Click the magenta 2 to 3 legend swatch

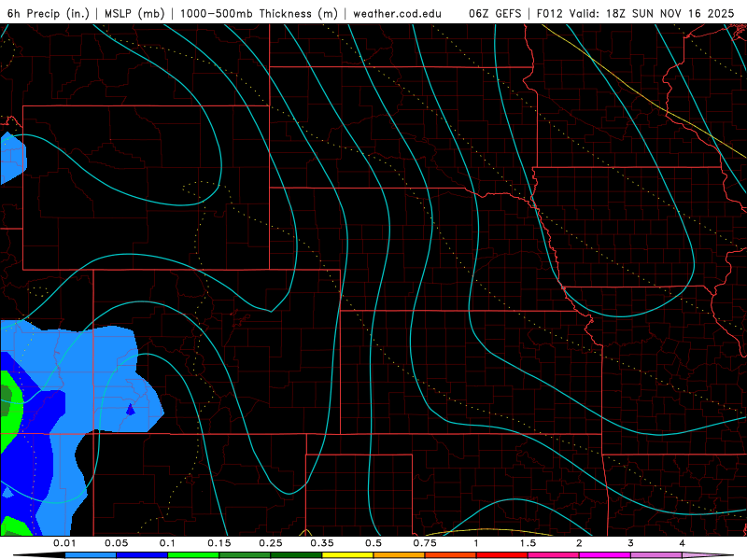point(605,555)
